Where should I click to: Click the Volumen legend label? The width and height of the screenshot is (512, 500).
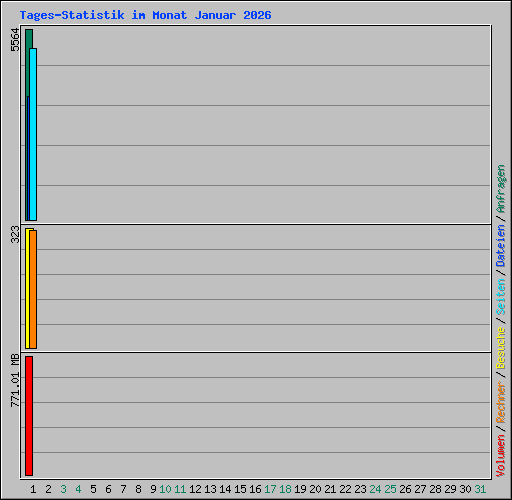(x=501, y=456)
